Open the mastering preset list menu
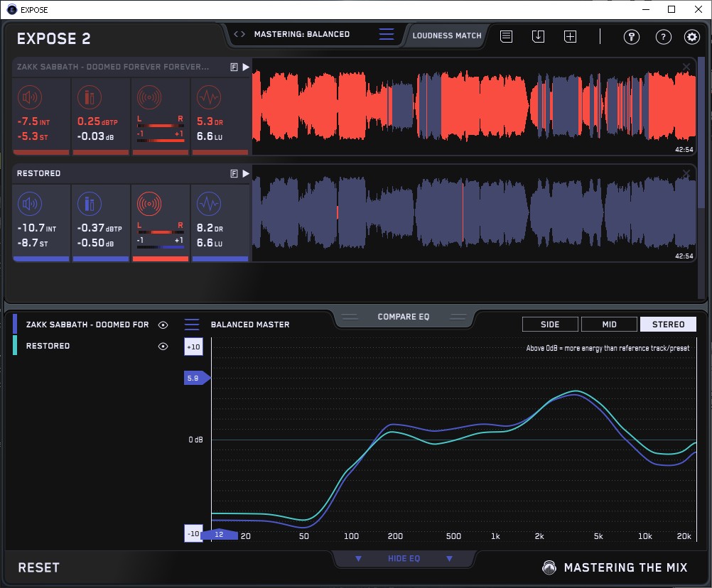The width and height of the screenshot is (712, 588). [x=386, y=35]
